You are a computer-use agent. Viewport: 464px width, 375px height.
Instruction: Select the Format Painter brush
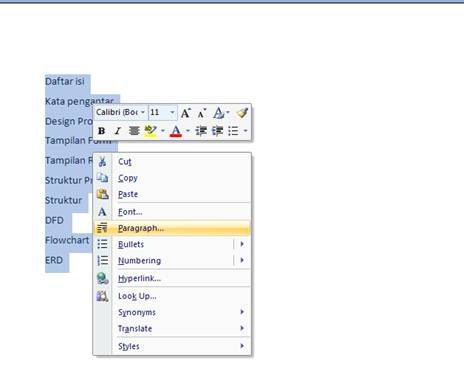click(242, 112)
